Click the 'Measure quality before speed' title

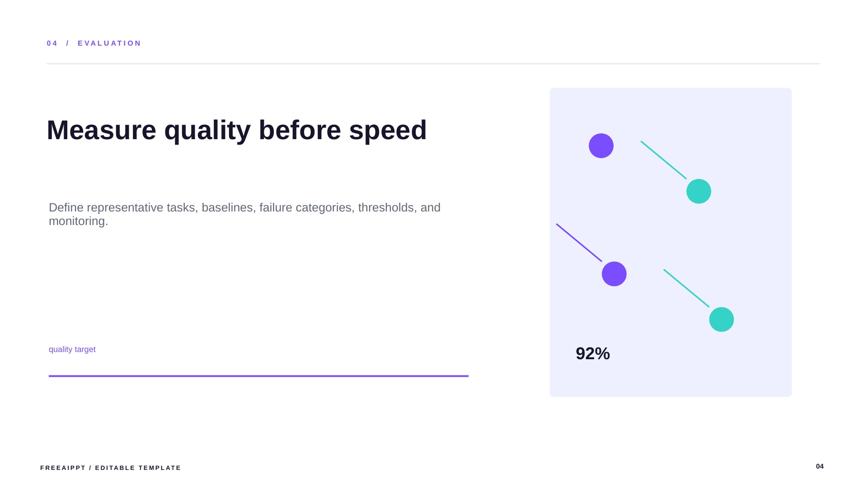pyautogui.click(x=237, y=130)
